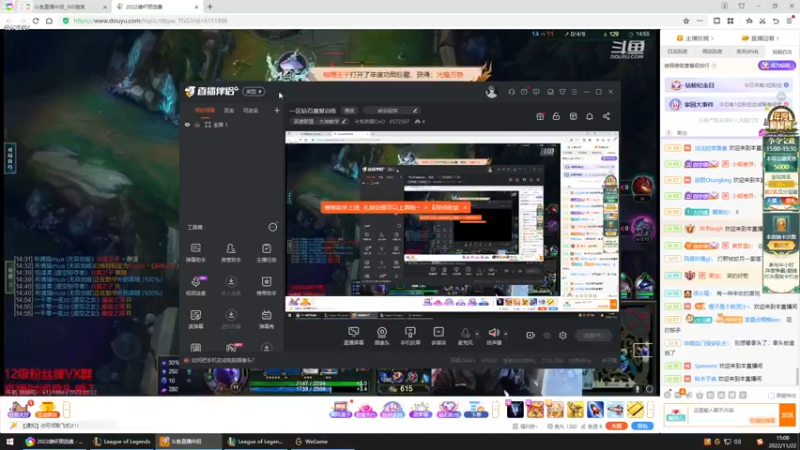
Task: Open the 弹幕助手 tool in the toolbox
Action: 195,252
